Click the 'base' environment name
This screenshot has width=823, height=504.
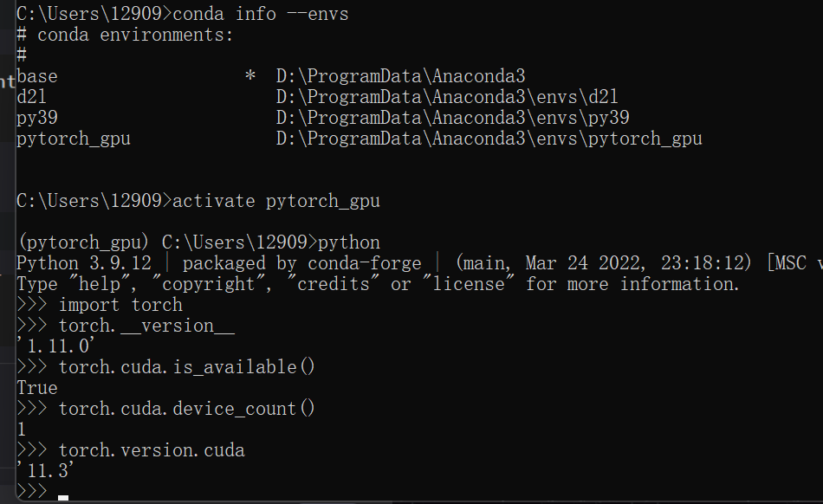tap(37, 76)
